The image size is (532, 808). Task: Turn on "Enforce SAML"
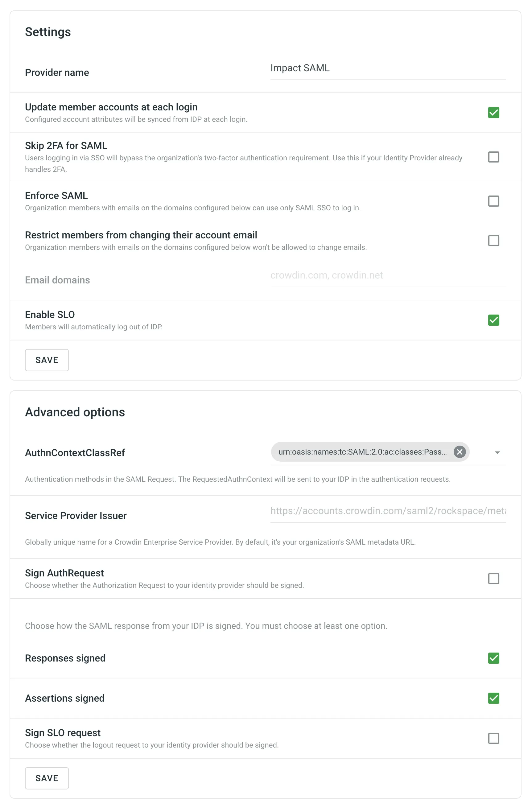coord(493,201)
